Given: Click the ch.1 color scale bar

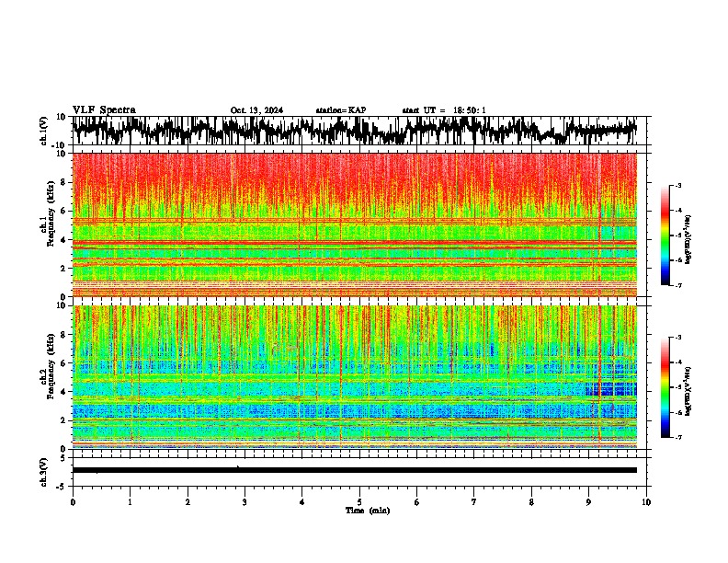Looking at the screenshot, I should [x=665, y=236].
